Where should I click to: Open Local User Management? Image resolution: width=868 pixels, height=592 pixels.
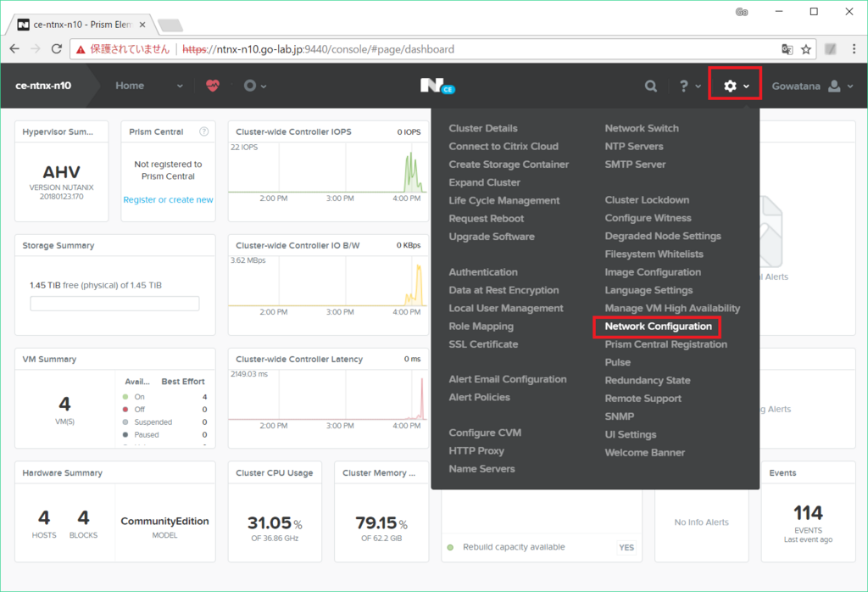tap(505, 308)
